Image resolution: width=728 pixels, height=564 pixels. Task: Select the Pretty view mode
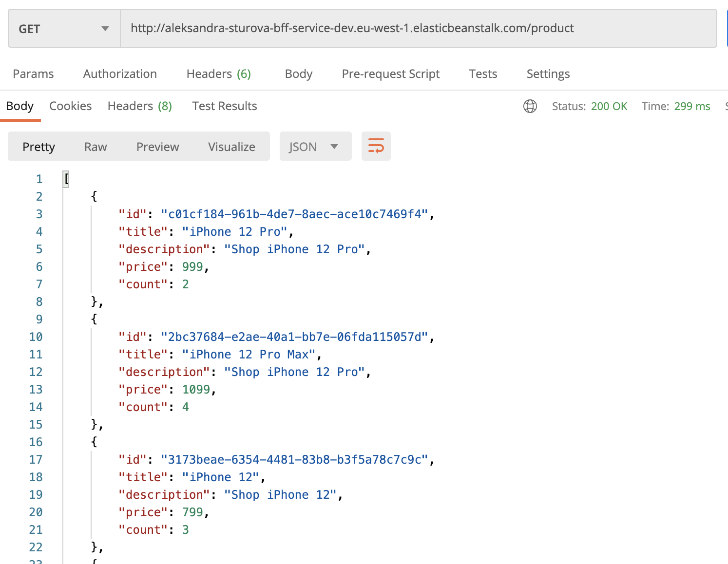[39, 147]
